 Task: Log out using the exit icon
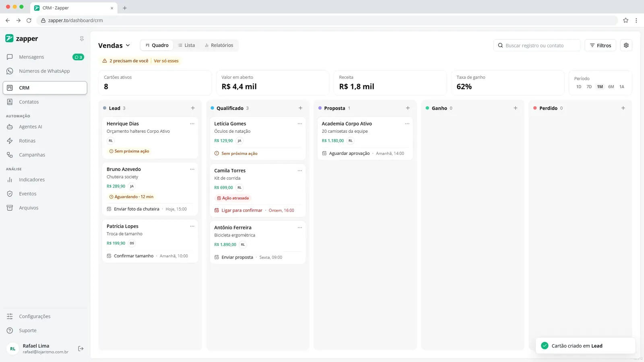coord(81,349)
